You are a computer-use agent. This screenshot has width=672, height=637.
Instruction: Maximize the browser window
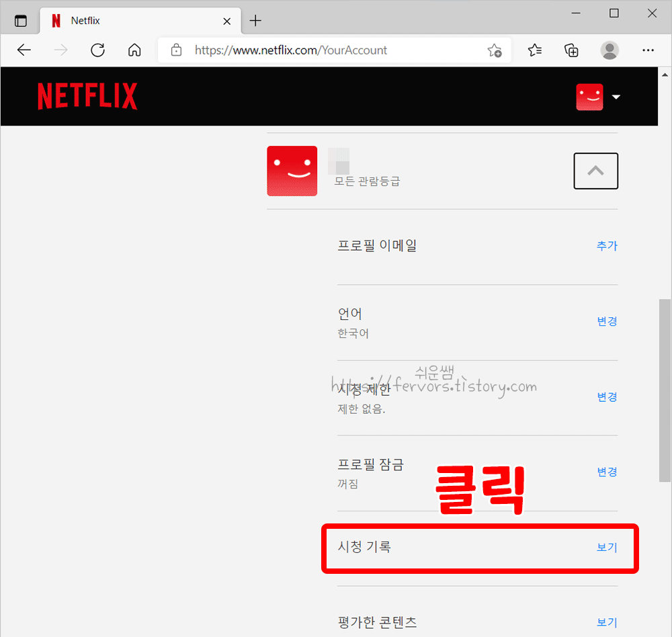pyautogui.click(x=614, y=13)
